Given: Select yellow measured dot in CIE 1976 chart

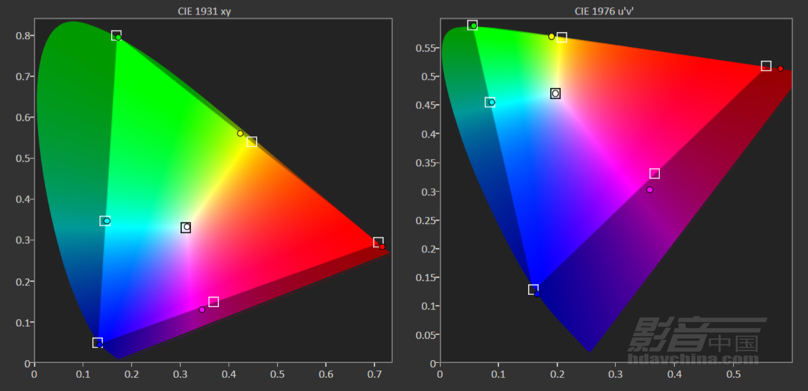Looking at the screenshot, I should [551, 37].
